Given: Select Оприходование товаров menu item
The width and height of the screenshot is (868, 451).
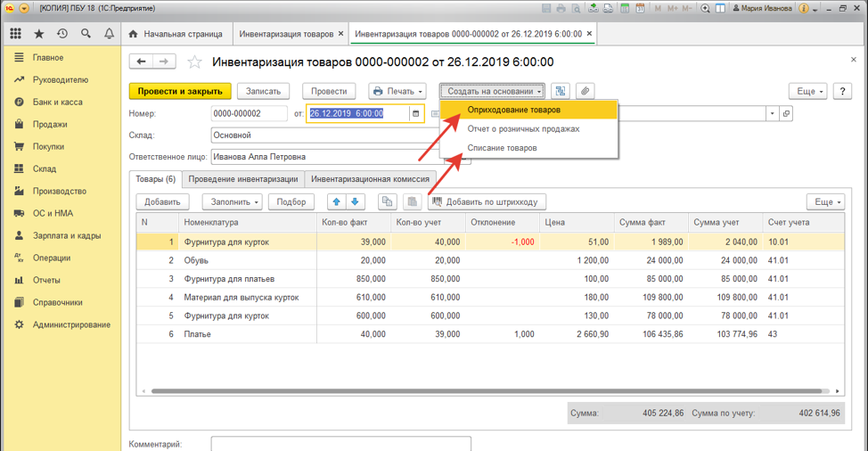Looking at the screenshot, I should point(514,110).
